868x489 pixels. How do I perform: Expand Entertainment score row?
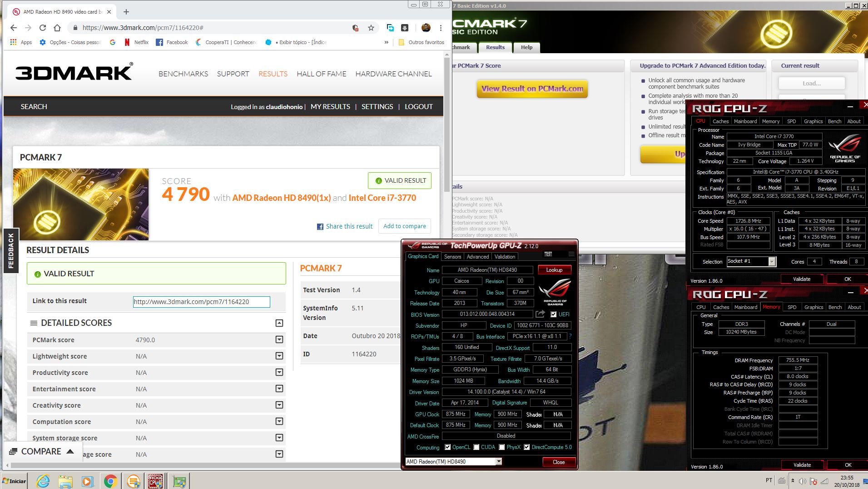[x=279, y=389]
